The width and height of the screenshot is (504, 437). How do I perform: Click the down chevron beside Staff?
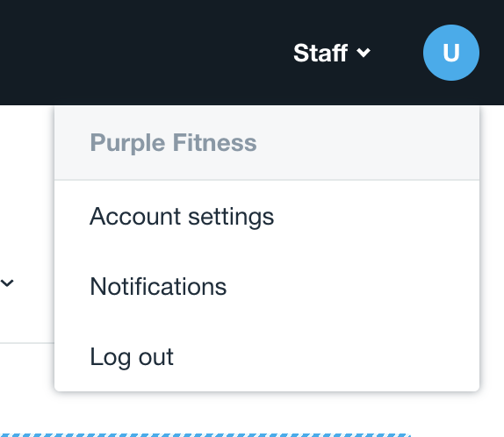click(x=364, y=53)
